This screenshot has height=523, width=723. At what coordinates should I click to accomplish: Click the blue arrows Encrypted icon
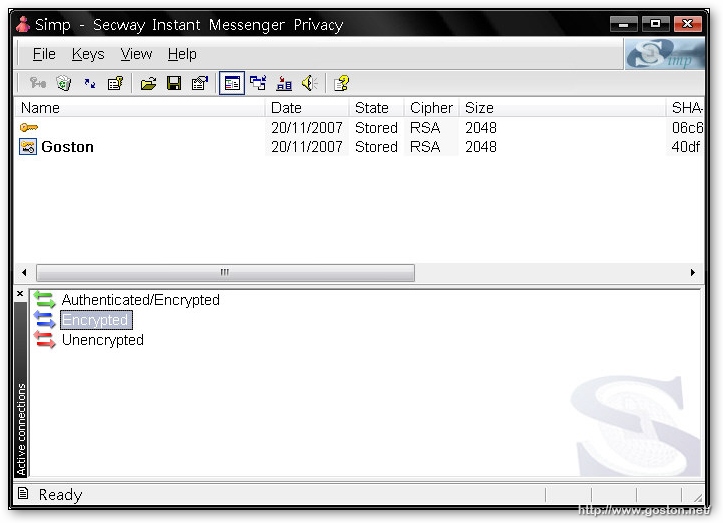(x=45, y=320)
